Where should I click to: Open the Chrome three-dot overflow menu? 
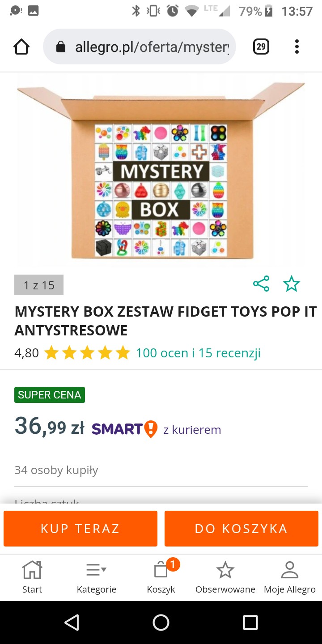297,47
